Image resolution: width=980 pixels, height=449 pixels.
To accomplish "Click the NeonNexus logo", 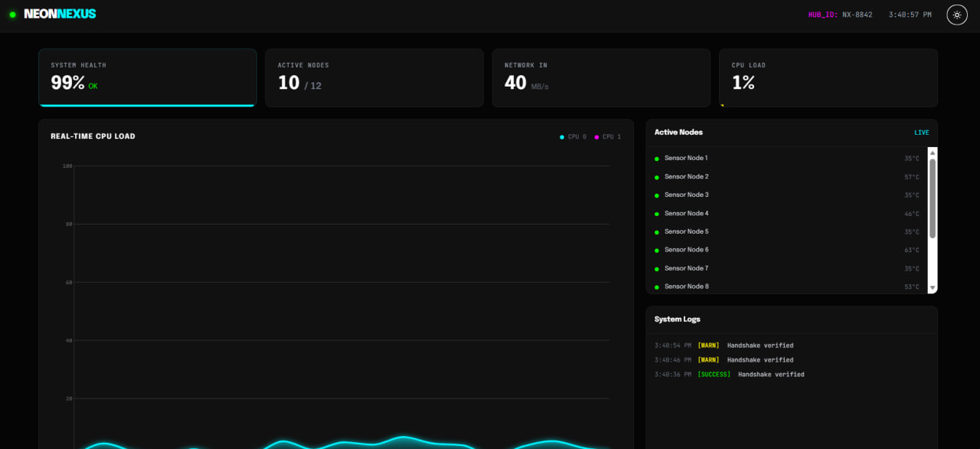I will pos(60,14).
